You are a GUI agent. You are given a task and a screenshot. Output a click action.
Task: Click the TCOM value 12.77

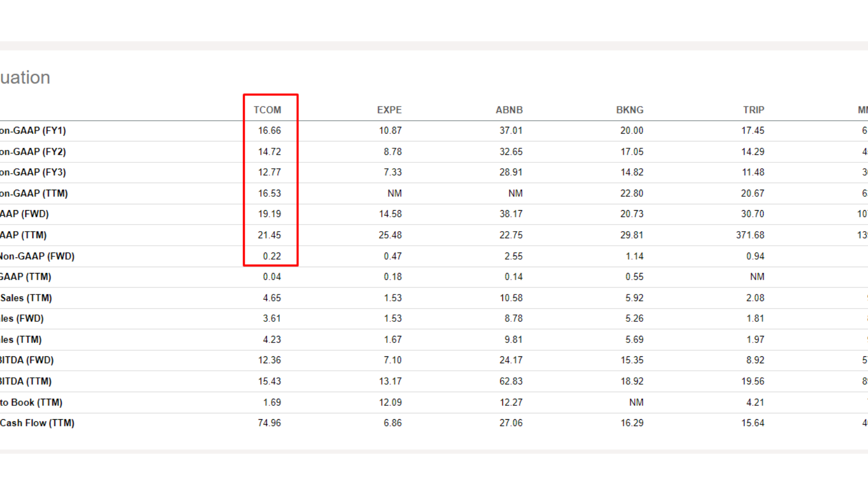(x=269, y=173)
